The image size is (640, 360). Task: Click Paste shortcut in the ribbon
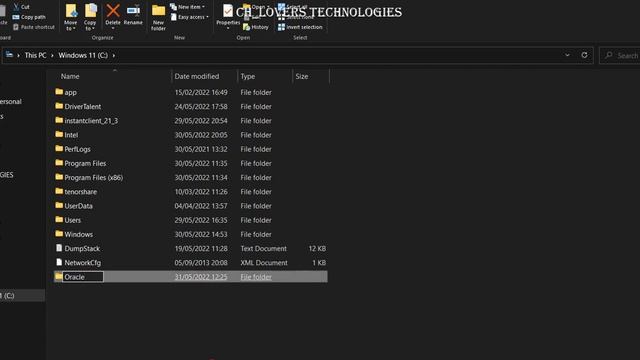pos(33,27)
